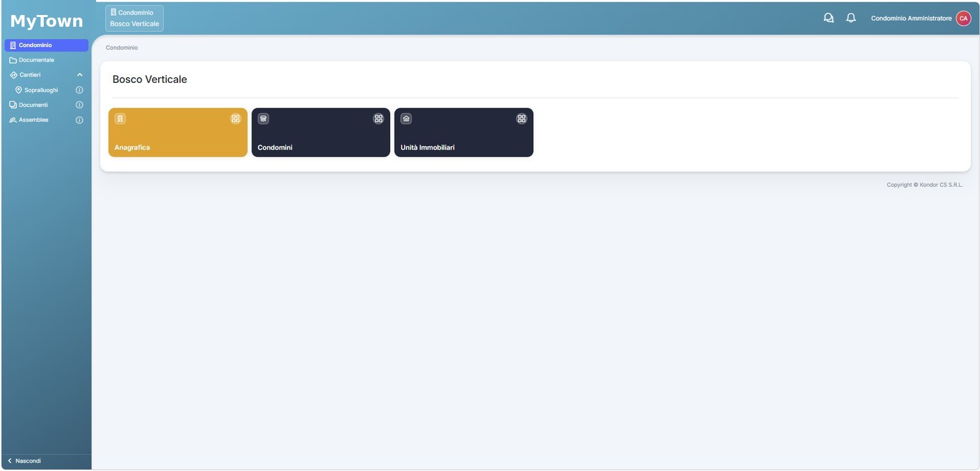Click the info icon next to Assemblee
Screen dimensions: 980x471
pyautogui.click(x=80, y=120)
